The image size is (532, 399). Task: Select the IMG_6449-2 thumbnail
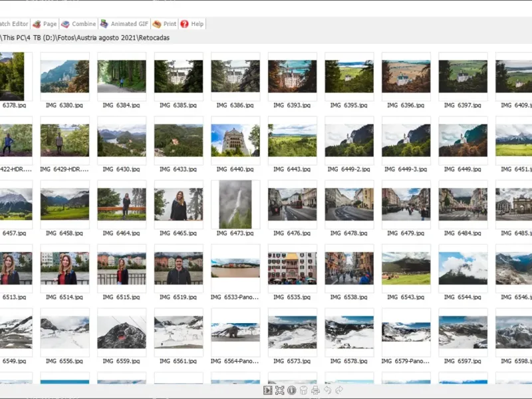click(349, 140)
